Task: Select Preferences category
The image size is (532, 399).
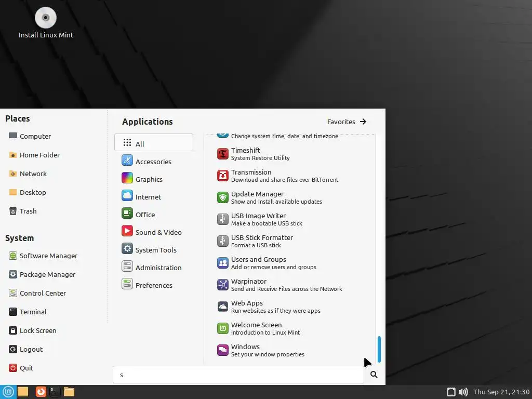Action: click(154, 284)
